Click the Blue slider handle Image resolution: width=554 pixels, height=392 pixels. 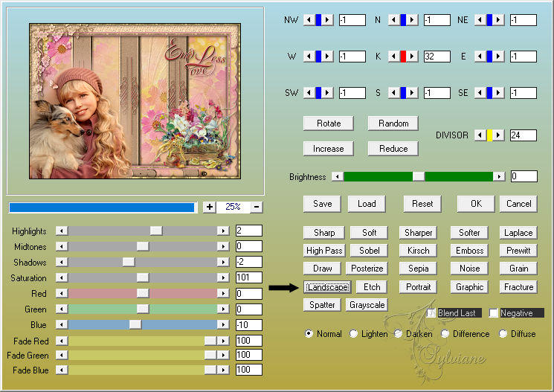pos(135,324)
